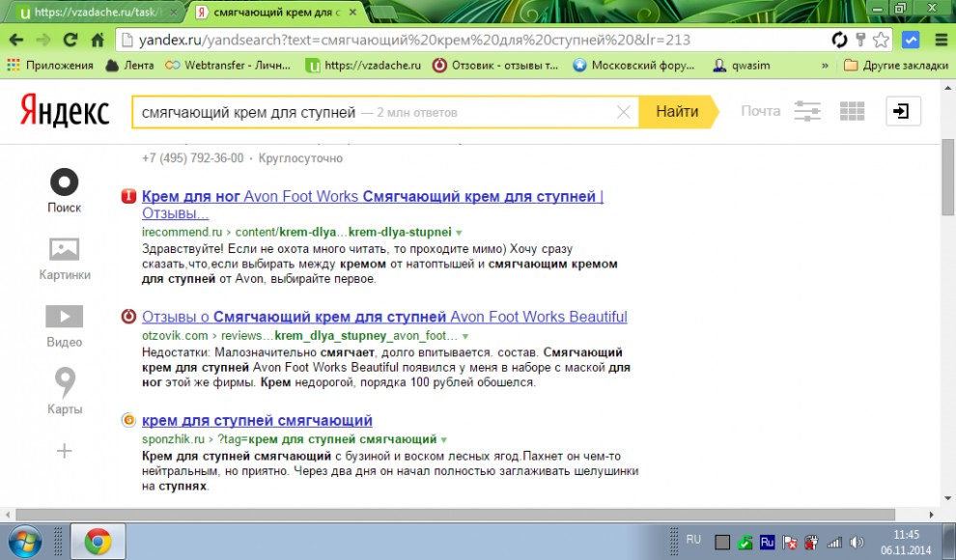Screen dimensions: 956x560
Task: Click the vertical scrollbar thumb
Action: (947, 177)
